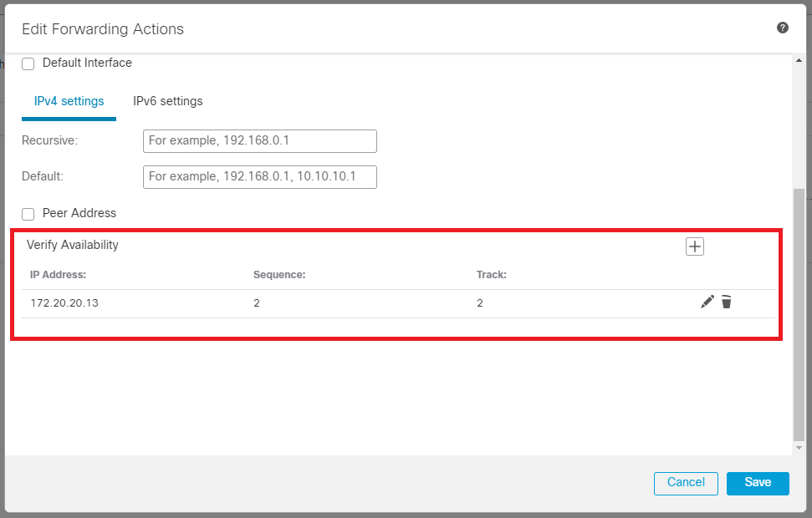The width and height of the screenshot is (812, 518).
Task: Switch to the IPv4 settings tab
Action: 69,101
